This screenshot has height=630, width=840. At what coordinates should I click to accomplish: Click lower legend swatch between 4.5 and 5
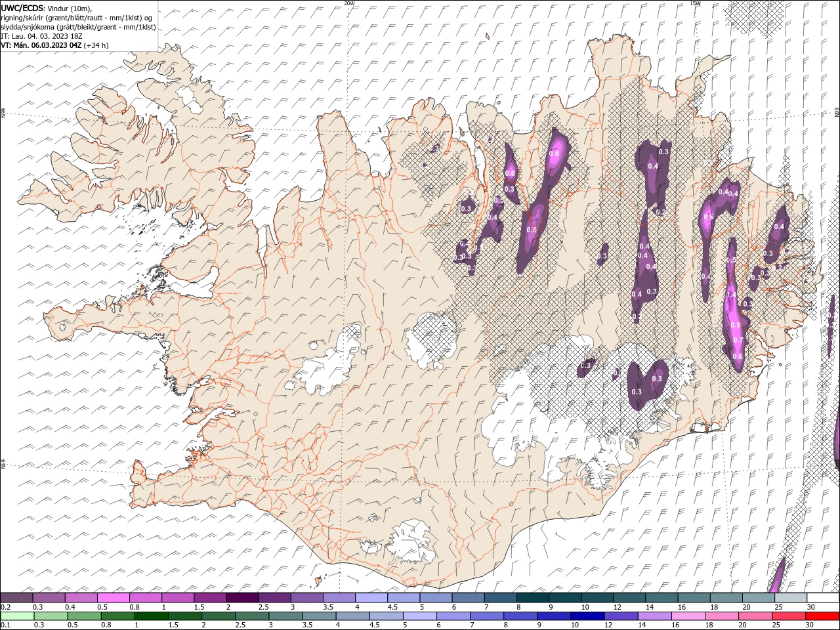pos(386,616)
